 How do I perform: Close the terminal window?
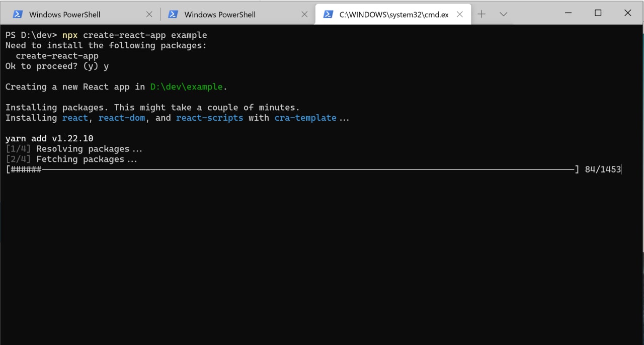627,13
